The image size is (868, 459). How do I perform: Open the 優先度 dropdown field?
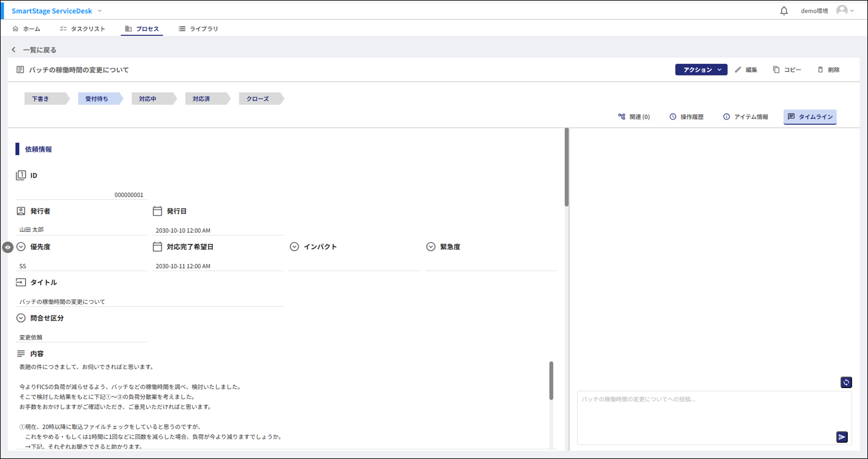coord(81,266)
